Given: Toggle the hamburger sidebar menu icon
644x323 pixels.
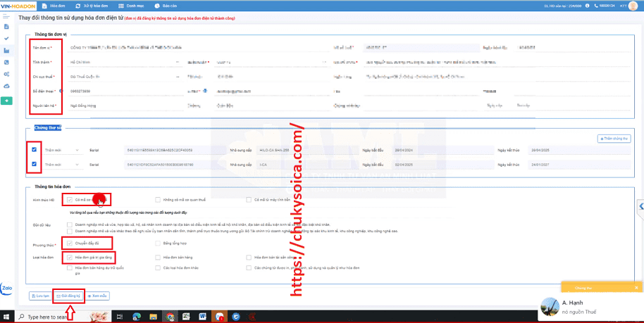Looking at the screenshot, I should tap(6, 16).
